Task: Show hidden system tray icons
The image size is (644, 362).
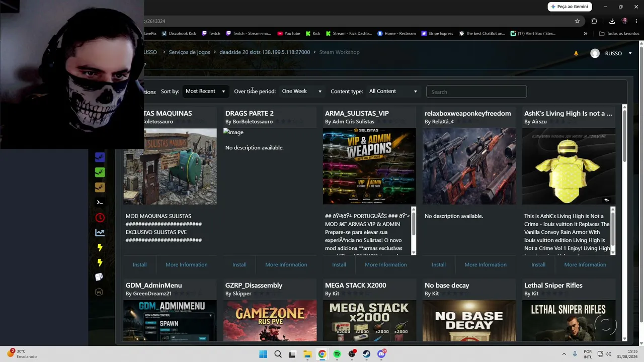Action: [x=563, y=354]
